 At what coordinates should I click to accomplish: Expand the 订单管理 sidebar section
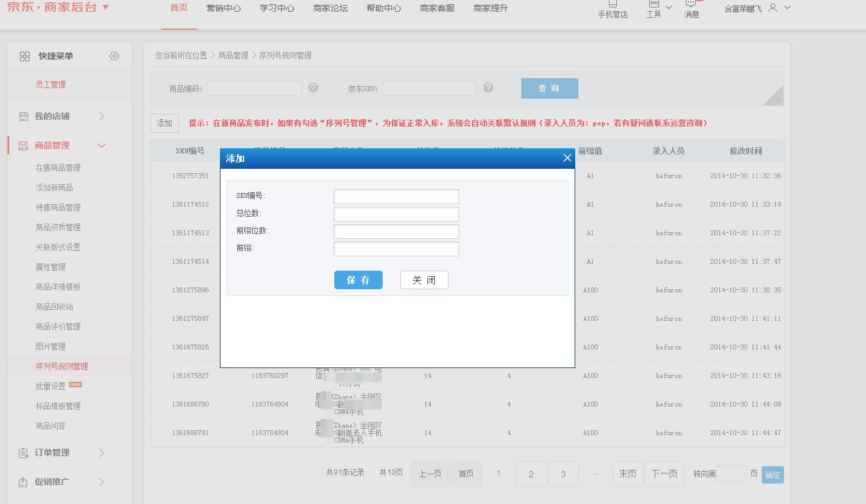[102, 452]
